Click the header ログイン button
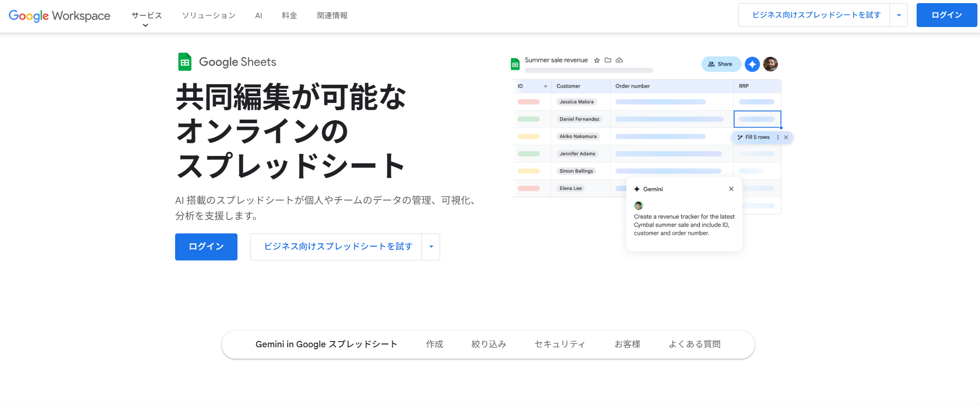Screen dimensions: 980x406 pyautogui.click(x=947, y=15)
